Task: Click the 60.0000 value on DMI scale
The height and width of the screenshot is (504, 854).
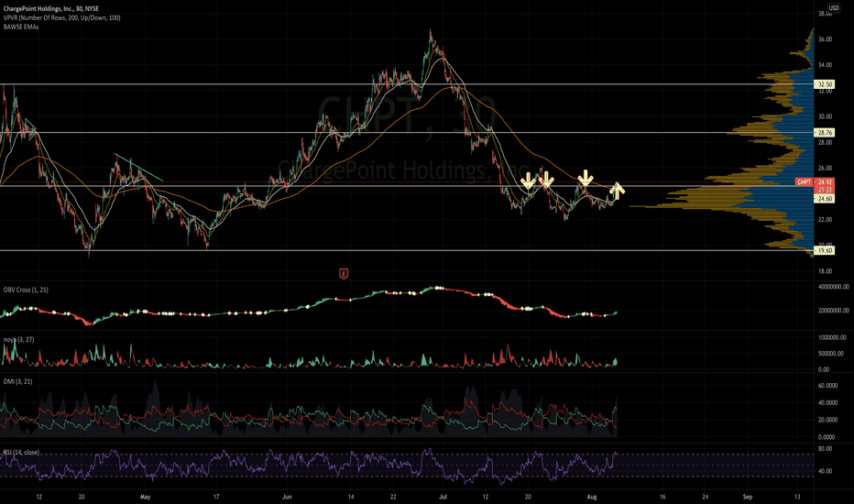Action: pos(827,385)
